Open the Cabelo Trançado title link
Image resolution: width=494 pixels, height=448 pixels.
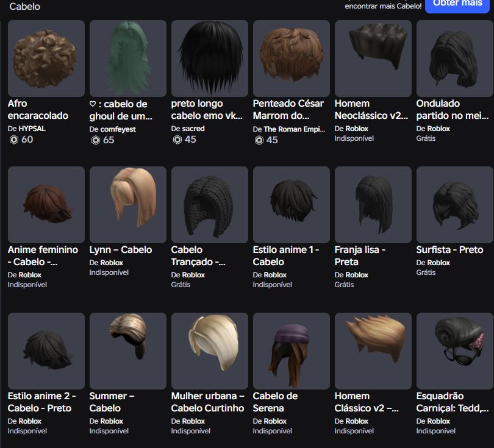[198, 255]
